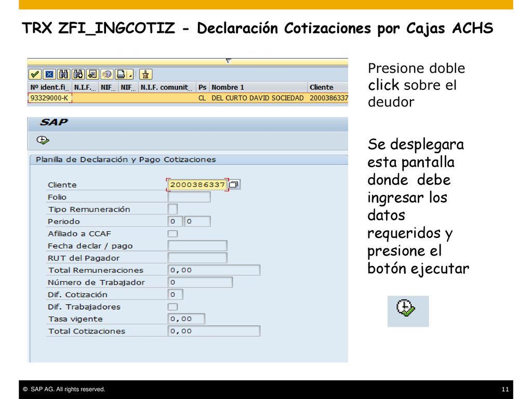Click the Número de Trabajador field
The height and width of the screenshot is (399, 532).
[x=200, y=282]
